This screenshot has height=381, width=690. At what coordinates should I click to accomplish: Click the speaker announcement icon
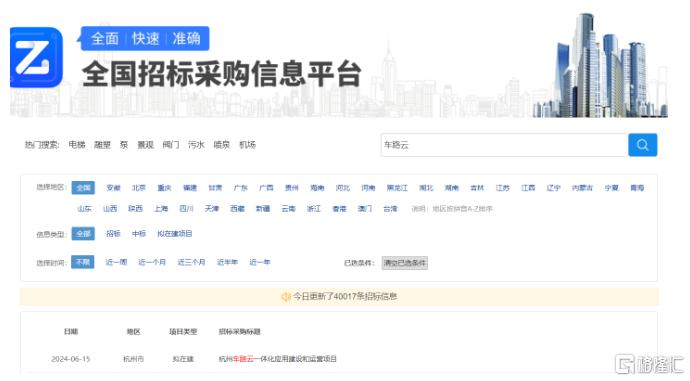(286, 297)
